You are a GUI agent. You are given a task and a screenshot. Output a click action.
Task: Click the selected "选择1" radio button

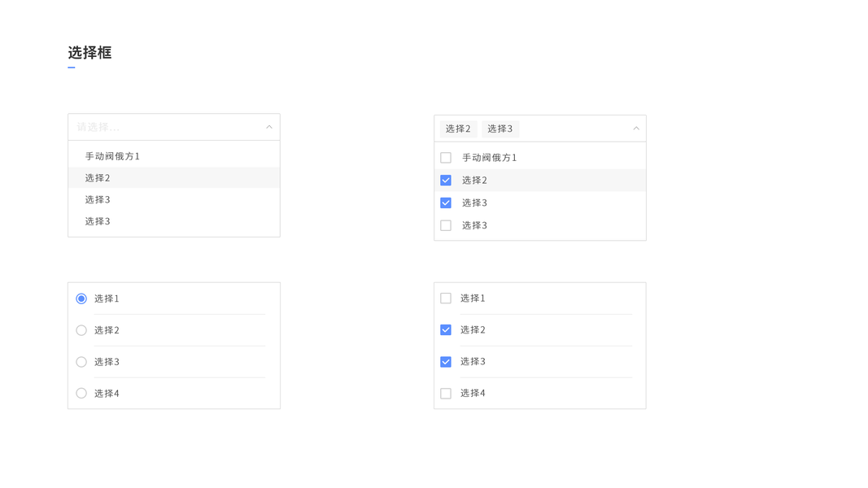tap(81, 298)
